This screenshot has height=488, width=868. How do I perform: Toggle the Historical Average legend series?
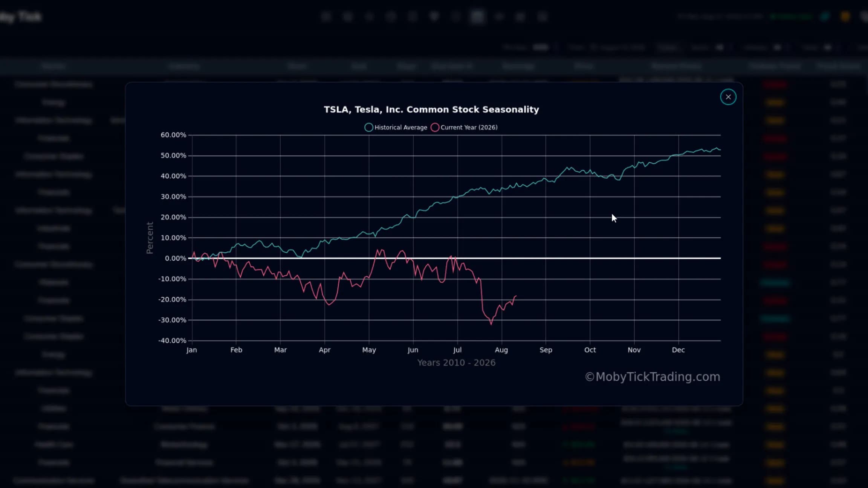pyautogui.click(x=396, y=127)
